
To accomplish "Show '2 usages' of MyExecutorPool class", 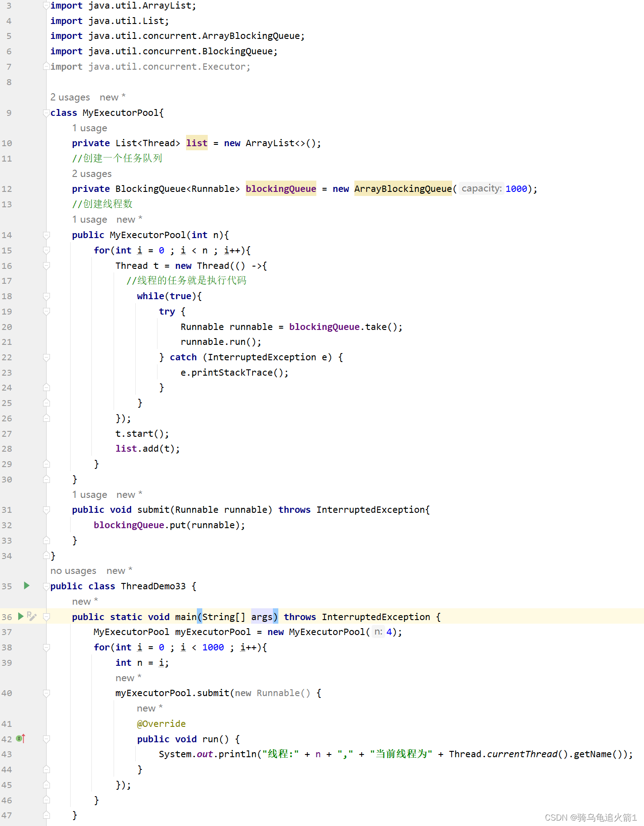I will pos(70,97).
